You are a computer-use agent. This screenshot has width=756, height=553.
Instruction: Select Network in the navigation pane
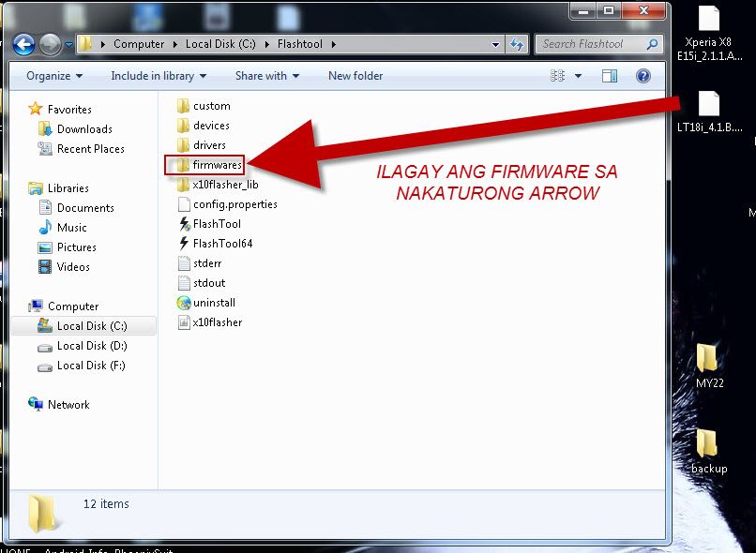59,405
